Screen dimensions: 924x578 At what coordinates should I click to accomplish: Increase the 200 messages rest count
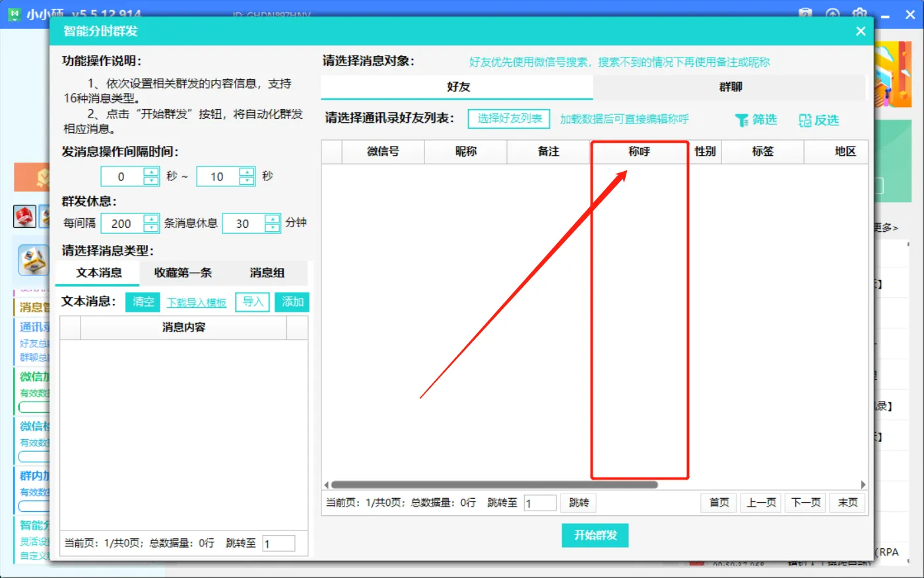(151, 219)
